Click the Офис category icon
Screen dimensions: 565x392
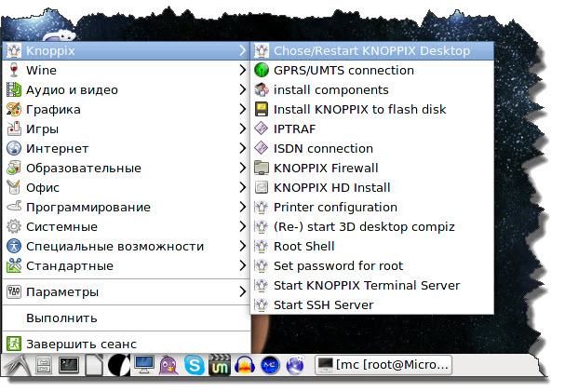14,187
